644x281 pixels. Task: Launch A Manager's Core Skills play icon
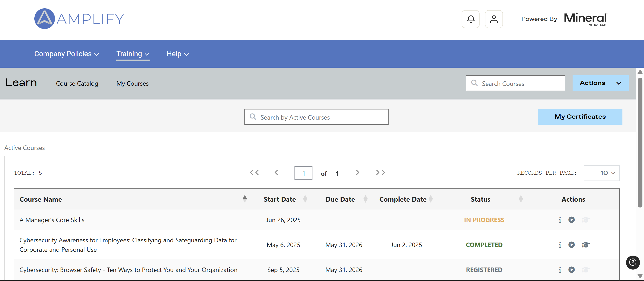tap(571, 220)
